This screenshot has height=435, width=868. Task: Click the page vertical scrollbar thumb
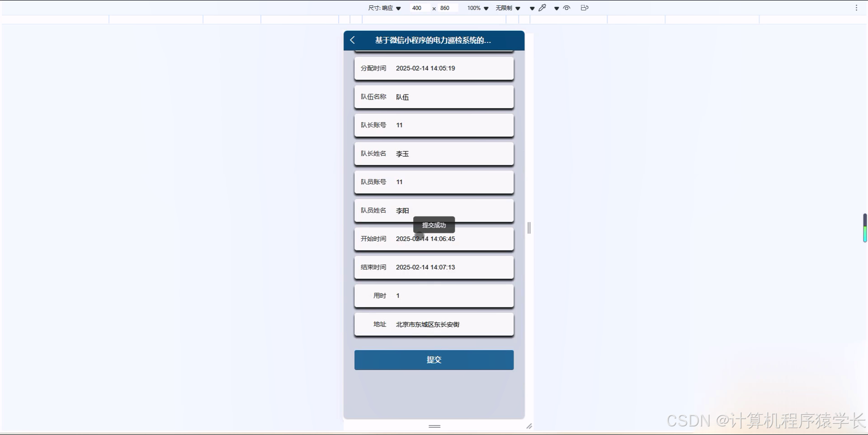[x=865, y=228]
